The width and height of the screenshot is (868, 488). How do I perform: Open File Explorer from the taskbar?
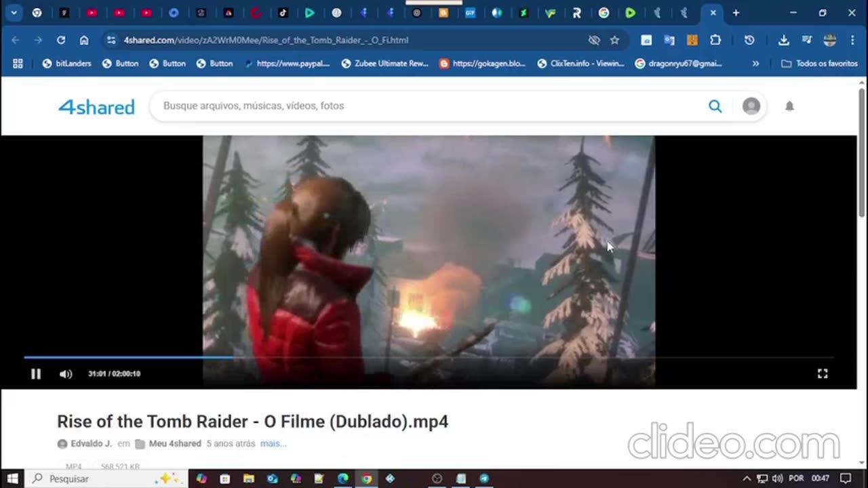coord(249,479)
